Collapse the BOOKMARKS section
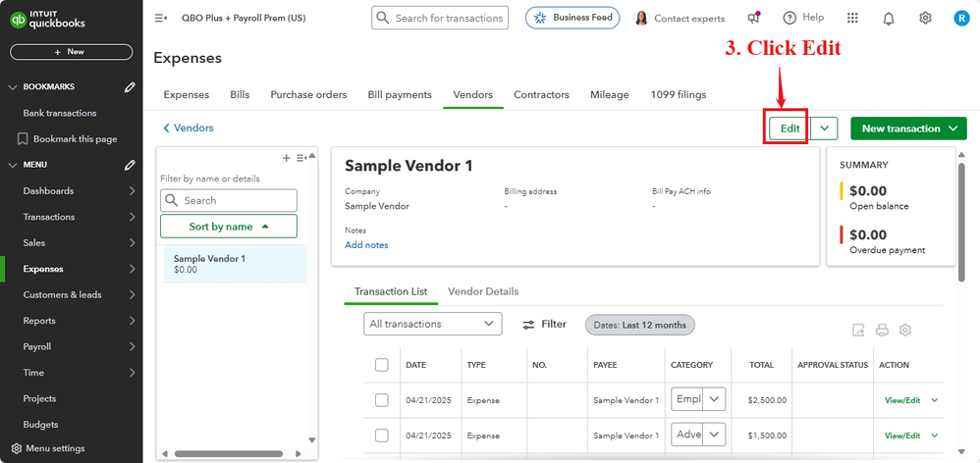Viewport: 980px width, 463px height. pyautogui.click(x=13, y=87)
